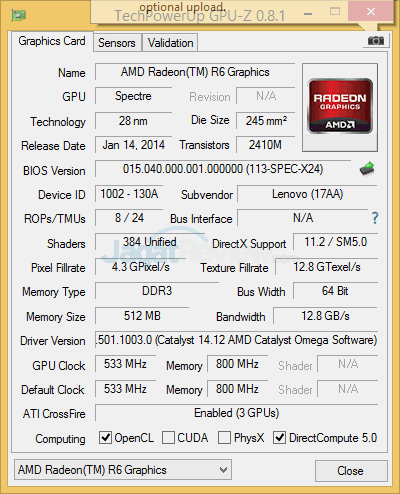
Task: Click the ROPs/TMUs field 8 / 24
Action: click(x=129, y=218)
